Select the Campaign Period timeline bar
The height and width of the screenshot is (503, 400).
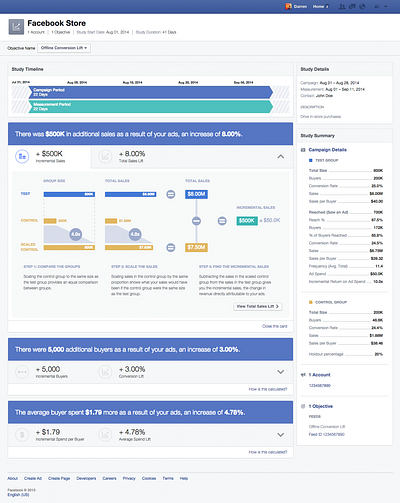coord(150,92)
